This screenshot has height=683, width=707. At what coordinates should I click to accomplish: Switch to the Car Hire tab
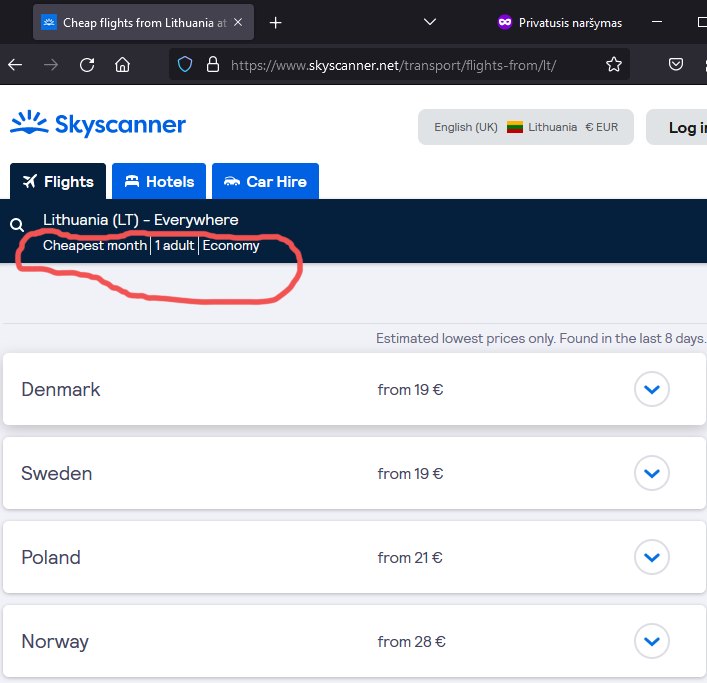click(265, 181)
